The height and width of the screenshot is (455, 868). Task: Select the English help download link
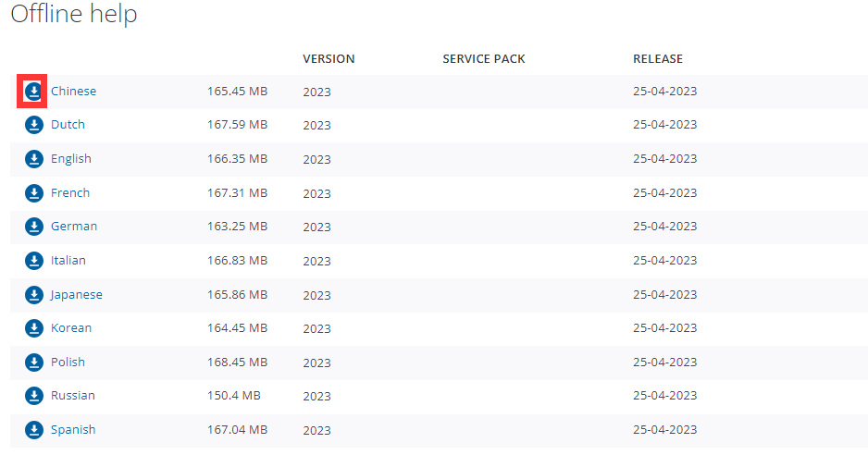click(x=71, y=159)
